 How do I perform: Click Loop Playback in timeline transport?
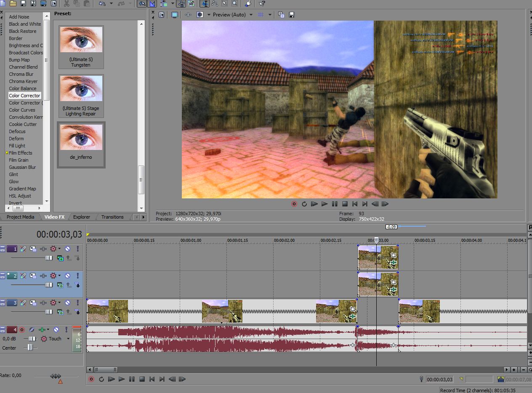tap(101, 379)
